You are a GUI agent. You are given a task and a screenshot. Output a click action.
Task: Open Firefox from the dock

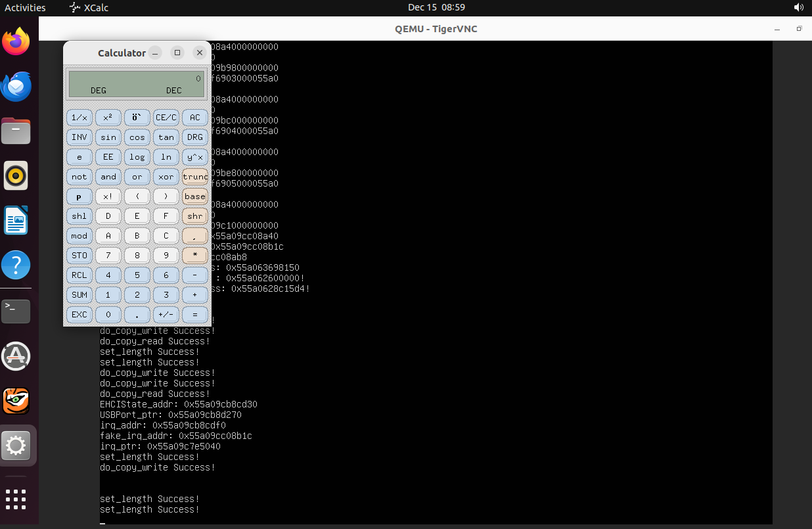[x=16, y=42]
